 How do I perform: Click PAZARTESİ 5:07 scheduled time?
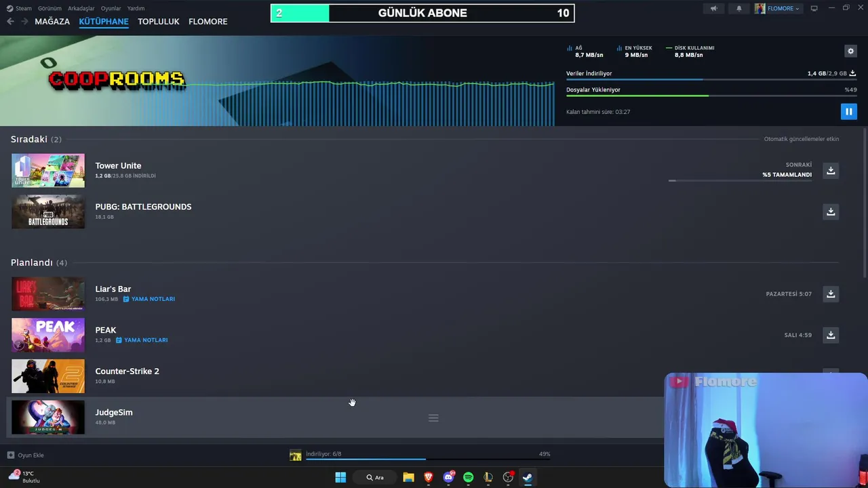pyautogui.click(x=789, y=294)
